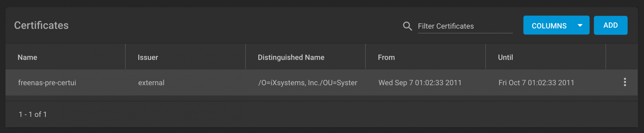Click the empty header cell above actions
This screenshot has height=133, width=644.
(622, 56)
